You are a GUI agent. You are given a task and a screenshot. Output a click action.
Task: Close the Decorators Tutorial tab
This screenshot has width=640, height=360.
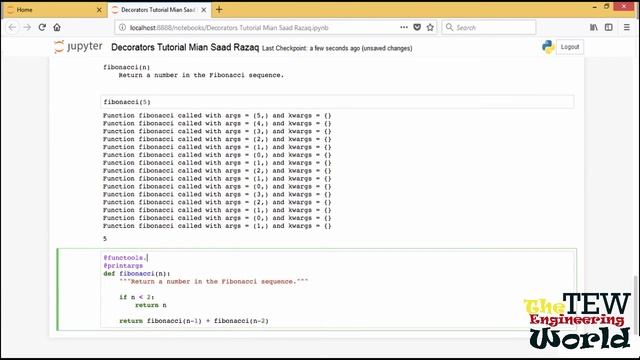[x=204, y=9]
